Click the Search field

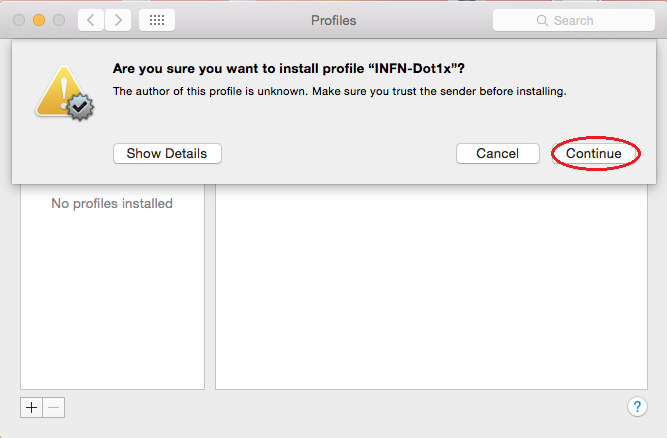574,20
